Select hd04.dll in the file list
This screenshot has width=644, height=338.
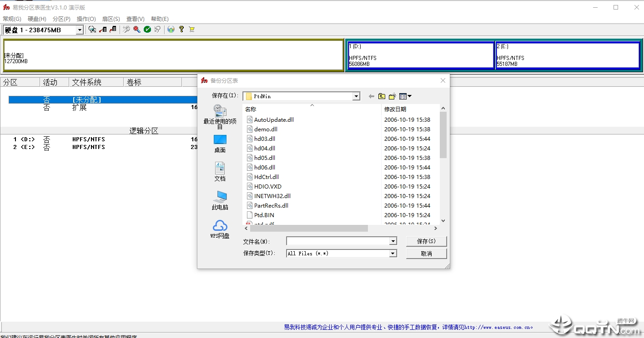(x=265, y=148)
